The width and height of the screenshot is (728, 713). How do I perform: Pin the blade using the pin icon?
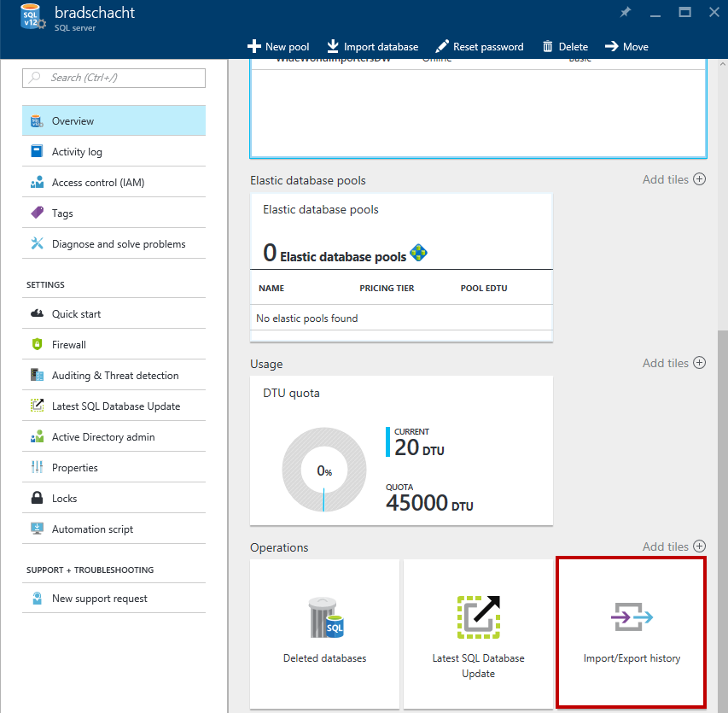pos(626,12)
